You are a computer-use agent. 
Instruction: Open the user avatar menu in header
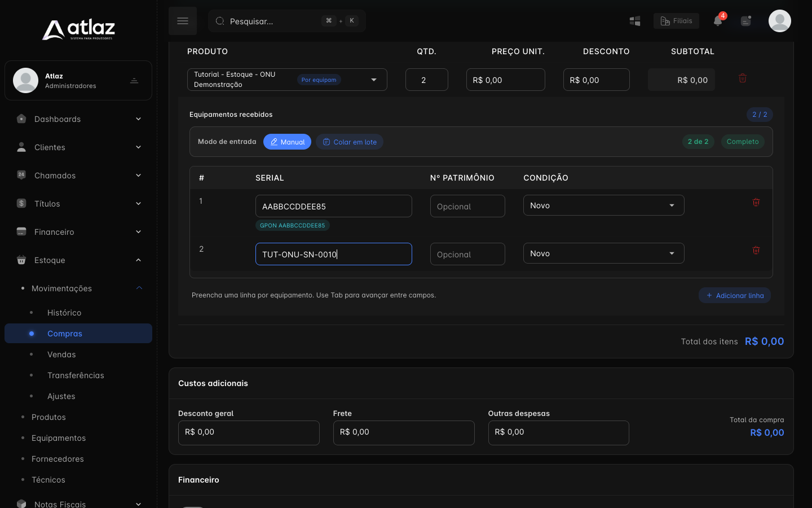pyautogui.click(x=780, y=21)
